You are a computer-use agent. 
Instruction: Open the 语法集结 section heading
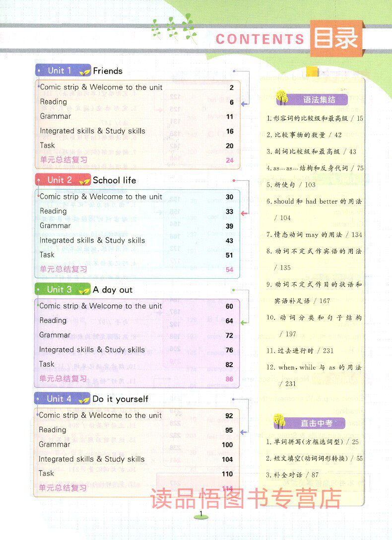pos(319,100)
